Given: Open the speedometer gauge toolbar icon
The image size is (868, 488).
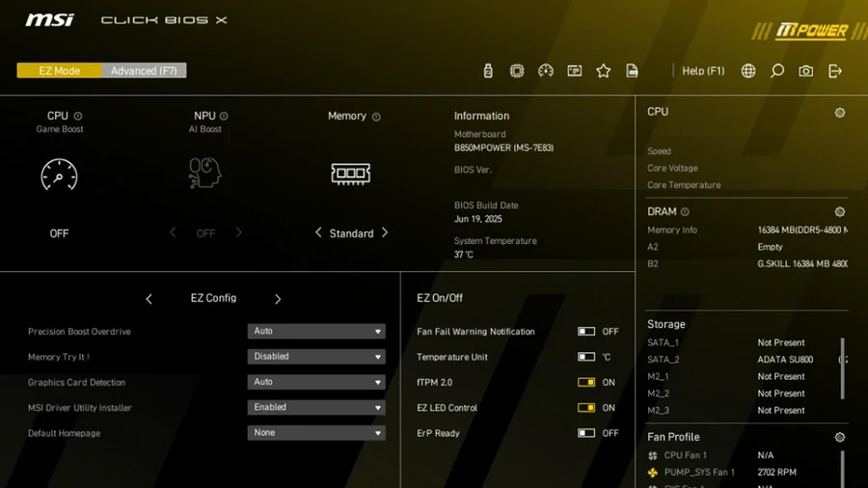Looking at the screenshot, I should coord(546,70).
